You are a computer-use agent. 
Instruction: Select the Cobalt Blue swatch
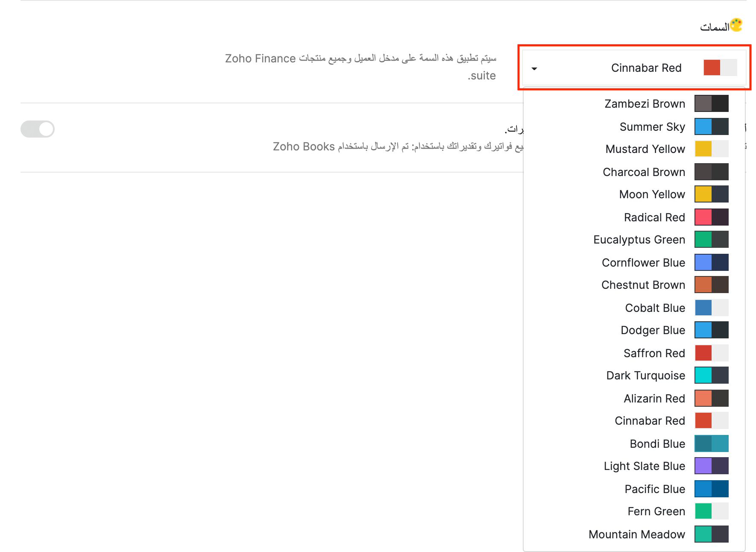[x=711, y=308]
